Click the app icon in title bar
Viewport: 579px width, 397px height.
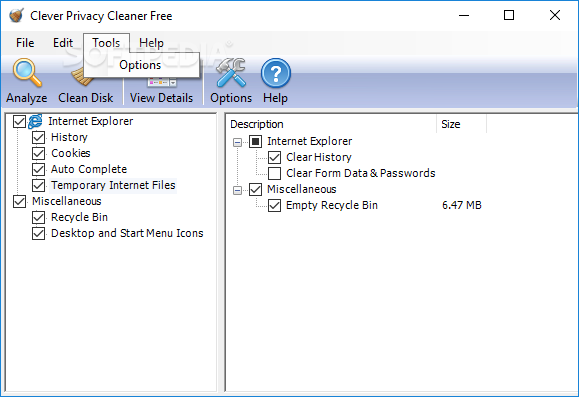[x=16, y=16]
